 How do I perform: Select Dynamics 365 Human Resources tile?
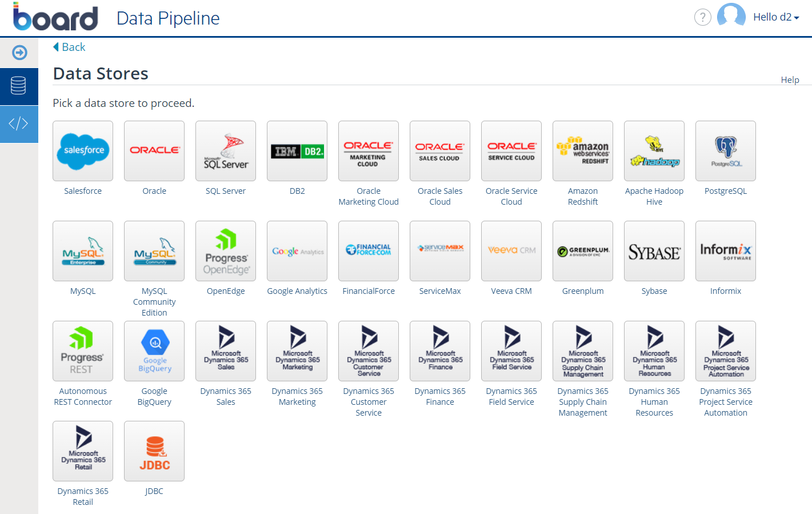[654, 351]
